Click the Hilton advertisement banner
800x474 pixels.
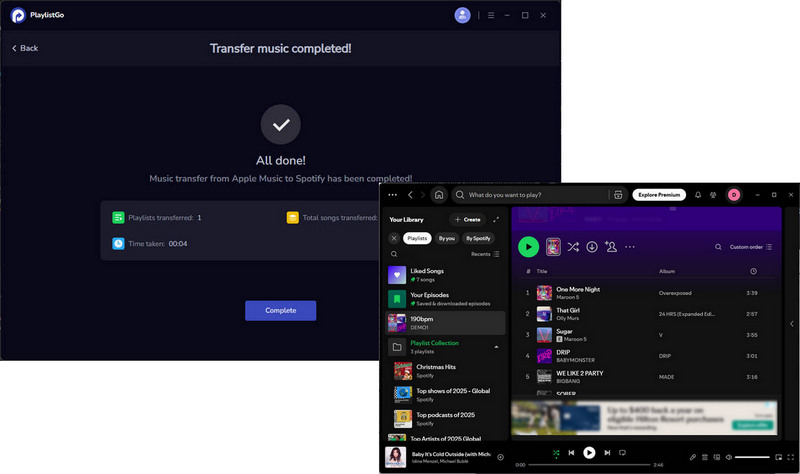[x=644, y=417]
